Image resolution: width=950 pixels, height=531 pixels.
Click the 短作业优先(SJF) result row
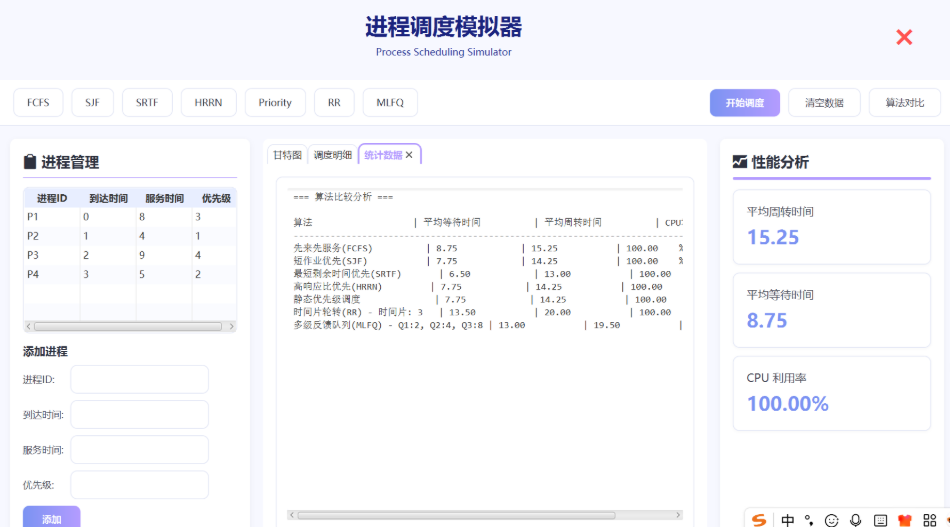coord(488,261)
